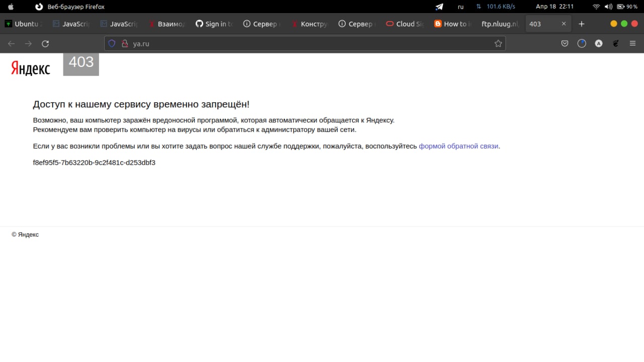Click the 403 error code badge
Screen dimensions: 644x362
pyautogui.click(x=81, y=64)
